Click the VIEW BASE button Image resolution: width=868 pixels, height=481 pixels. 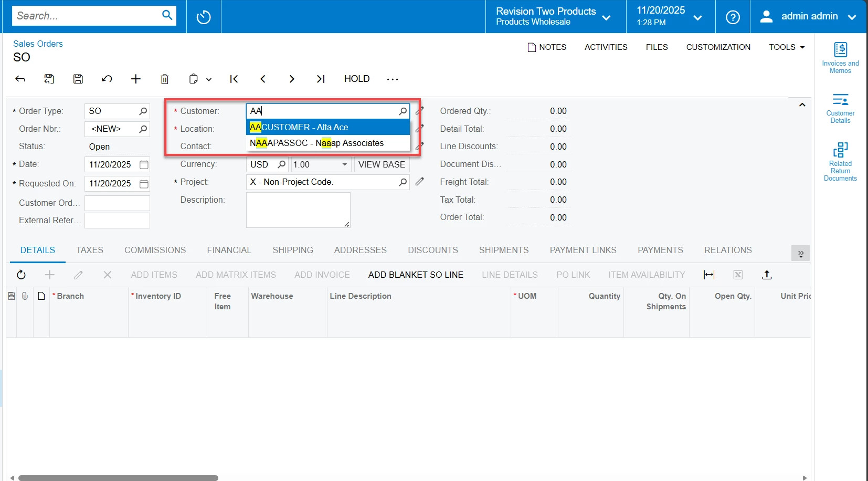382,164
